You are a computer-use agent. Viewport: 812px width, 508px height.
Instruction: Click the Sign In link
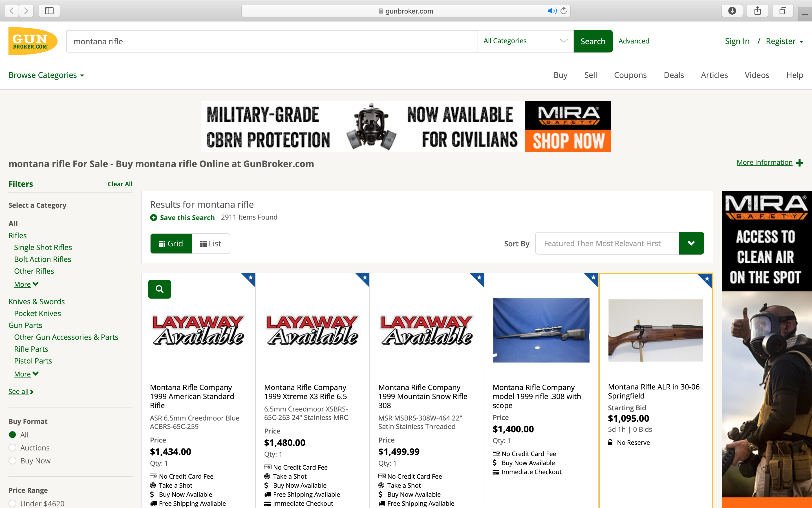click(x=737, y=41)
